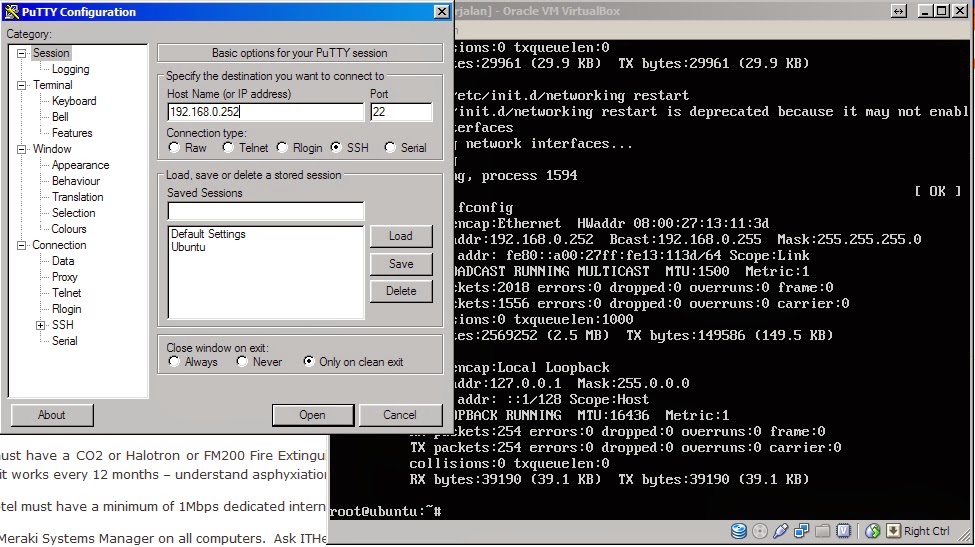Open the Session category
The width and height of the screenshot is (975, 547).
pos(51,53)
